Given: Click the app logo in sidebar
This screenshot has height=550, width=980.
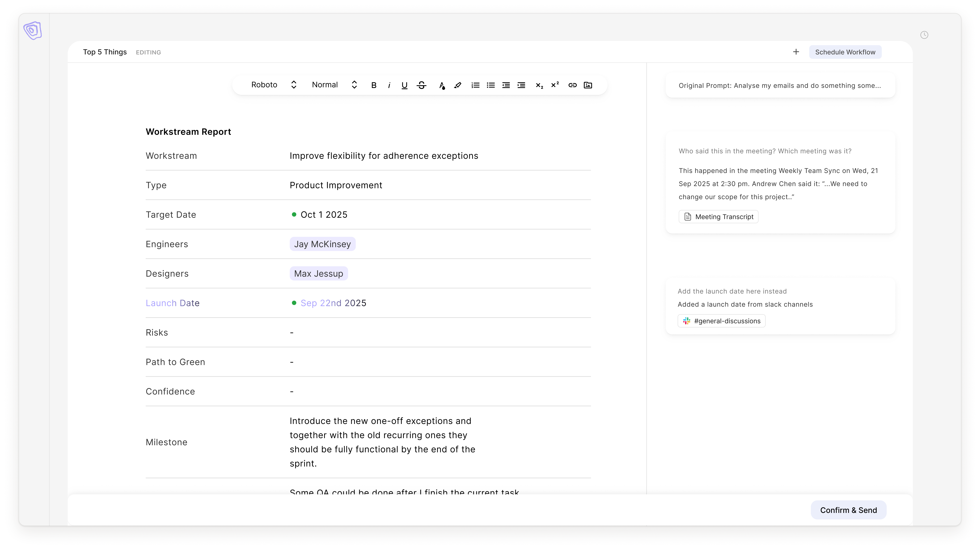Looking at the screenshot, I should pyautogui.click(x=33, y=30).
